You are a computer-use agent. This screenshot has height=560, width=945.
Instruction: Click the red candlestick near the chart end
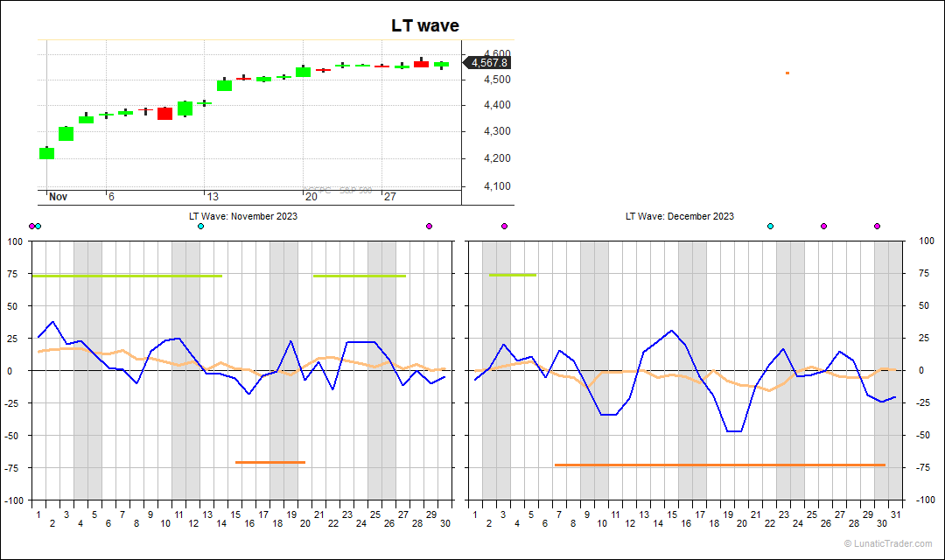(421, 64)
